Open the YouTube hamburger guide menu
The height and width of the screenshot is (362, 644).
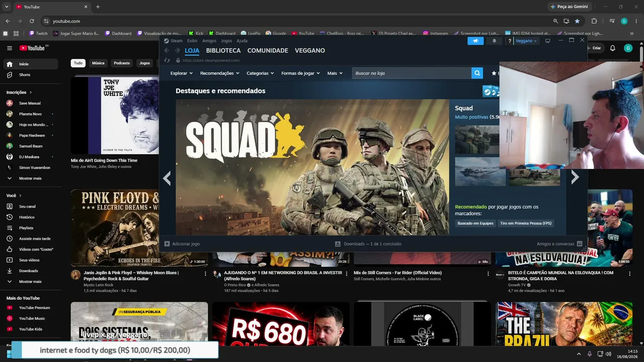click(10, 48)
